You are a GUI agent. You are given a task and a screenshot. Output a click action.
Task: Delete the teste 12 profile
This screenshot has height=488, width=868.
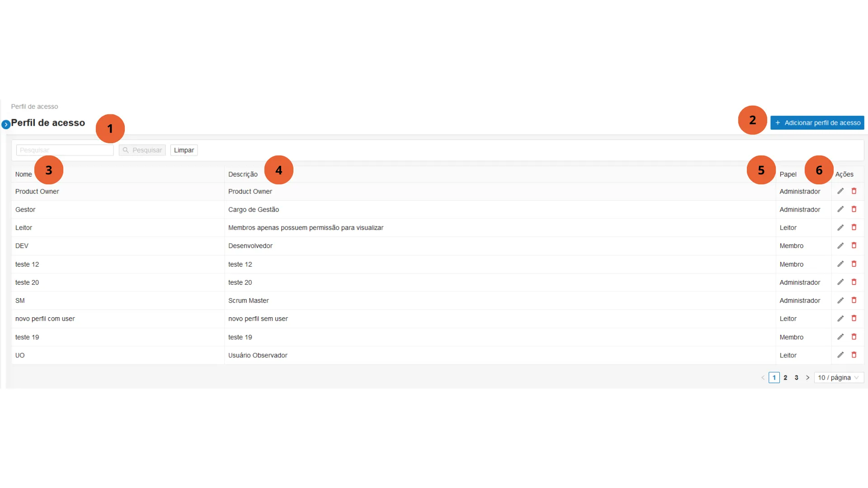[854, 264]
